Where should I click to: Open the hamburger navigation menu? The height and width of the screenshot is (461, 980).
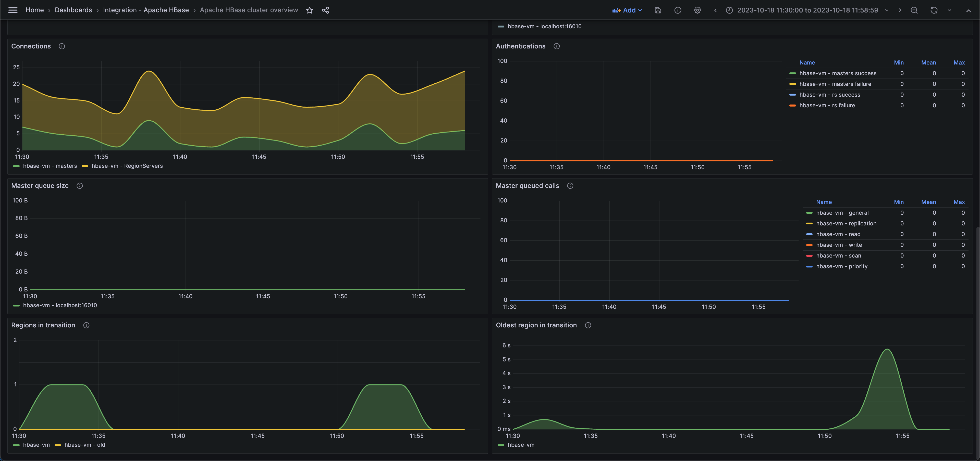(13, 10)
